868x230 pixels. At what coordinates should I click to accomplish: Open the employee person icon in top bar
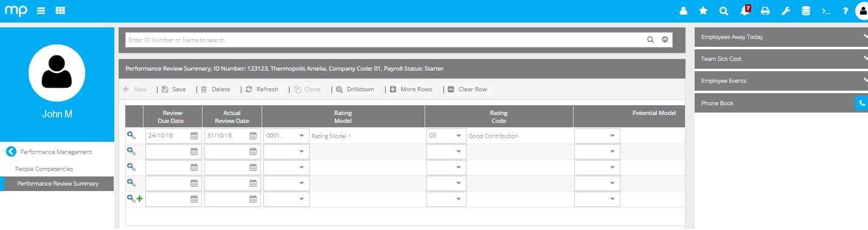pyautogui.click(x=683, y=11)
